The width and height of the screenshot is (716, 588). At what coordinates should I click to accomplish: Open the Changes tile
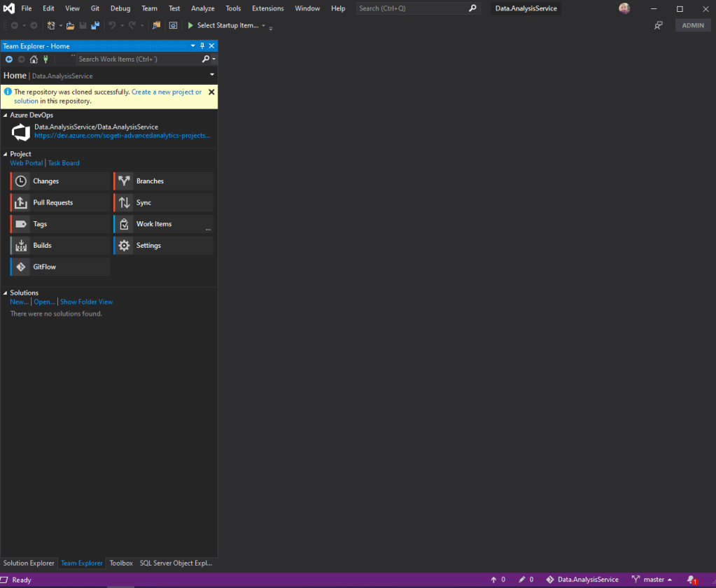(x=60, y=181)
